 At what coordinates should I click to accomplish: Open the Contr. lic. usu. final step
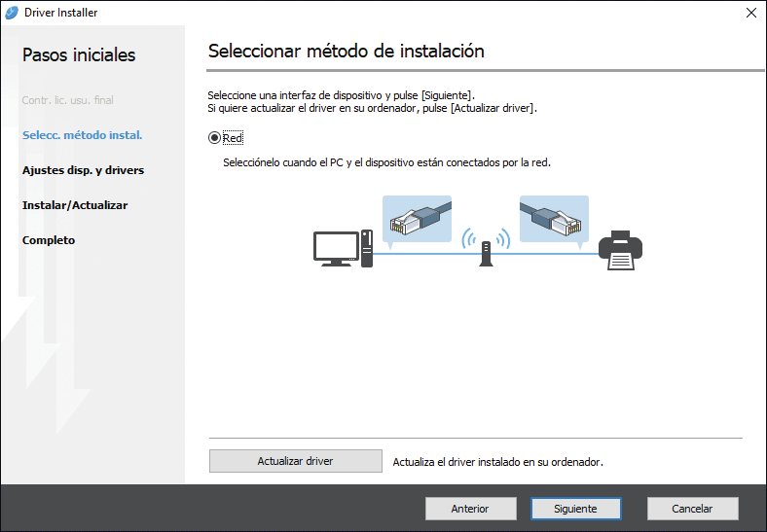[68, 100]
